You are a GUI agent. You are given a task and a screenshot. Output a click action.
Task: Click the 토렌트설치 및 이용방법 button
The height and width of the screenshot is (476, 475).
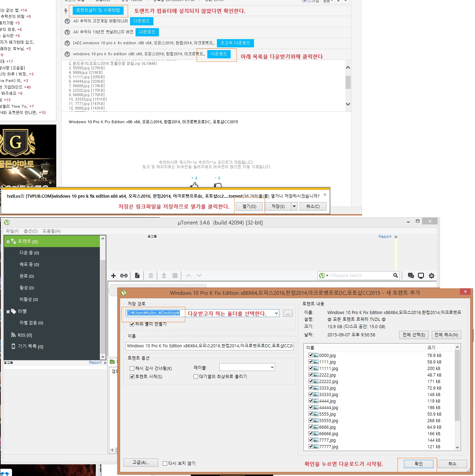click(x=98, y=11)
